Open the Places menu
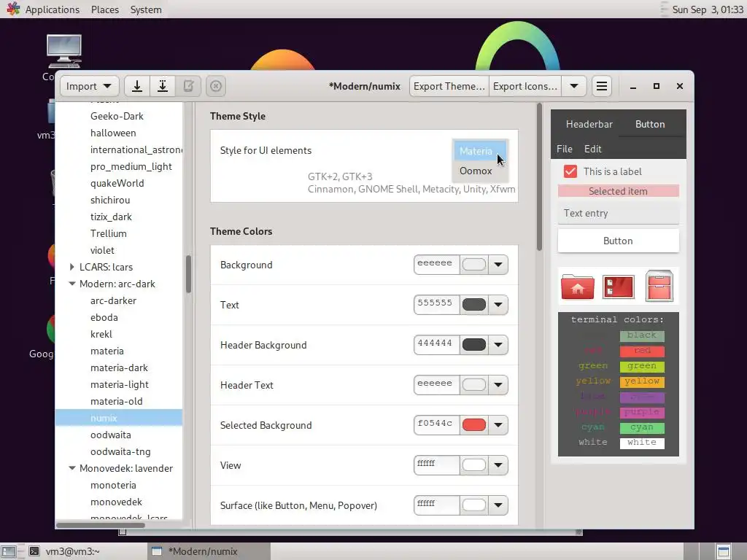Screen dimensions: 747x560 105,9
